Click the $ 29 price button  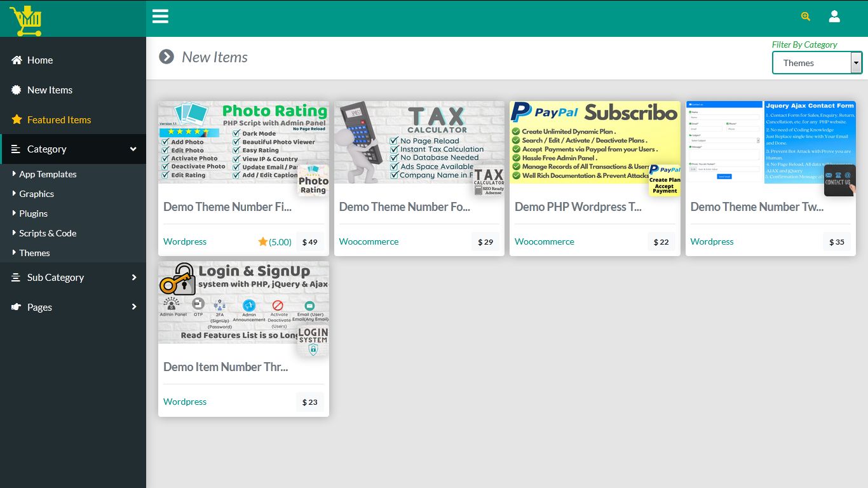[x=485, y=241]
